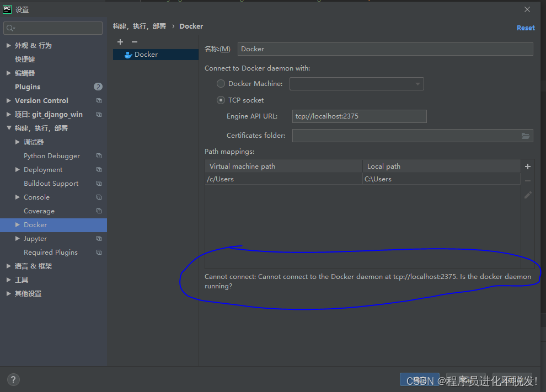Click the Plugins update count badge
546x392 pixels.
98,87
